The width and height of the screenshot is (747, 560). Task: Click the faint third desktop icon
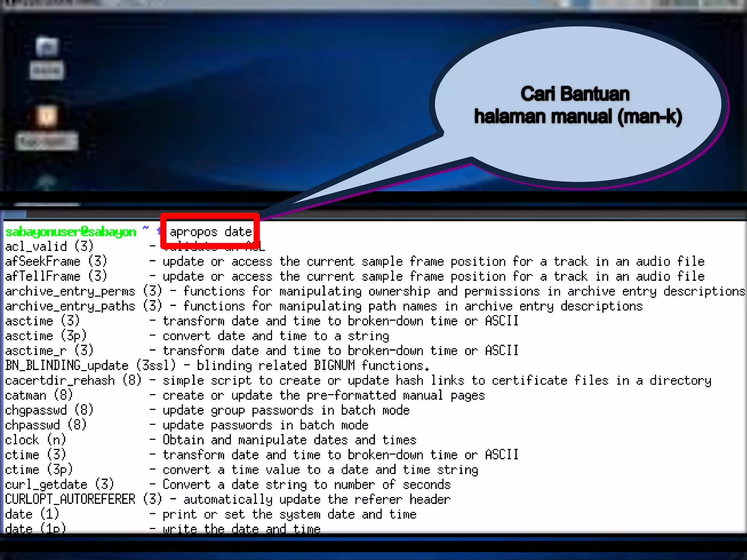pos(47,181)
